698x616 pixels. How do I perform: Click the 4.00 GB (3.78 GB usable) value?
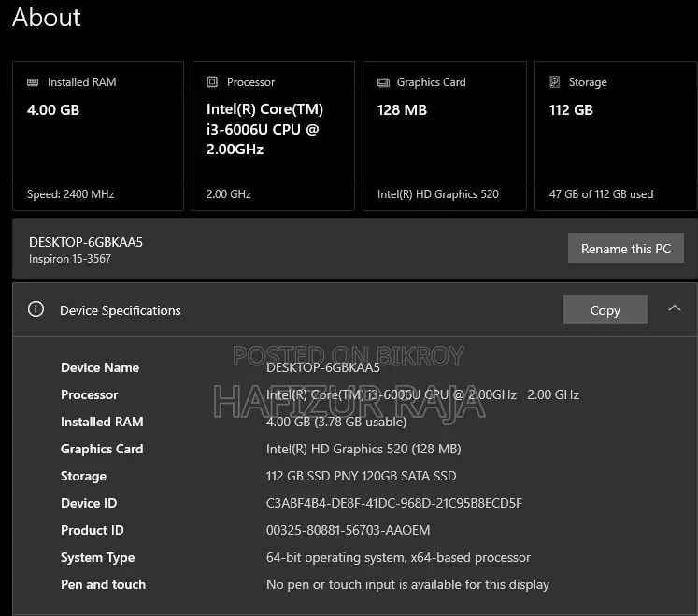pyautogui.click(x=336, y=422)
